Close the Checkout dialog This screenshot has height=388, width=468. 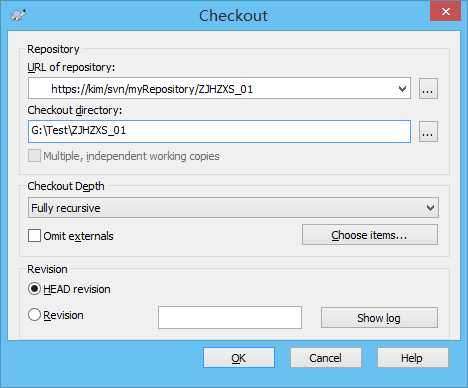tap(445, 11)
